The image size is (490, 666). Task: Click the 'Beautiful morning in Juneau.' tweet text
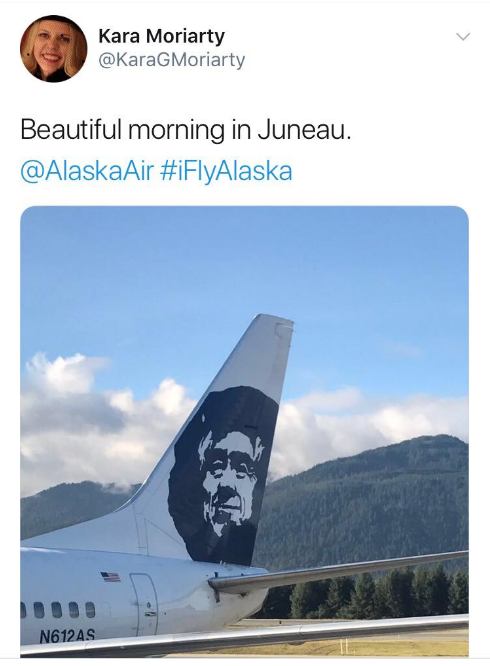[x=186, y=129]
